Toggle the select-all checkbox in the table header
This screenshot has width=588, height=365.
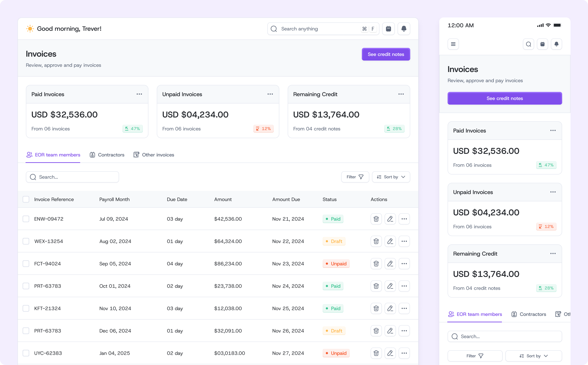coord(26,200)
